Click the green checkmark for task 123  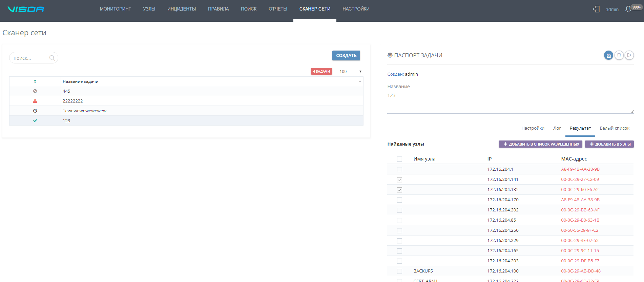(x=35, y=121)
